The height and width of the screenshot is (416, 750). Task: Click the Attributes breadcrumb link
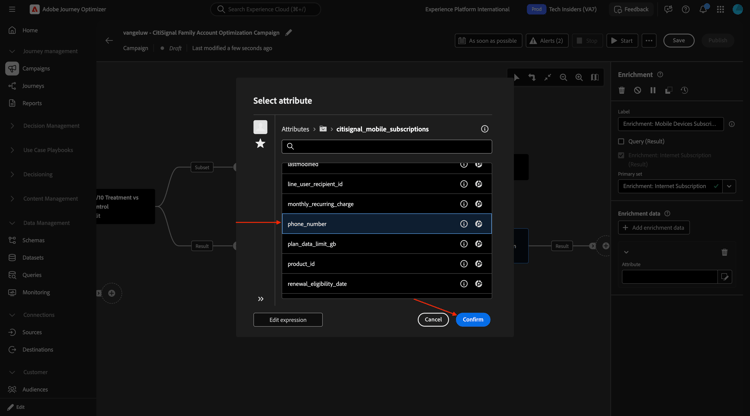click(x=295, y=129)
